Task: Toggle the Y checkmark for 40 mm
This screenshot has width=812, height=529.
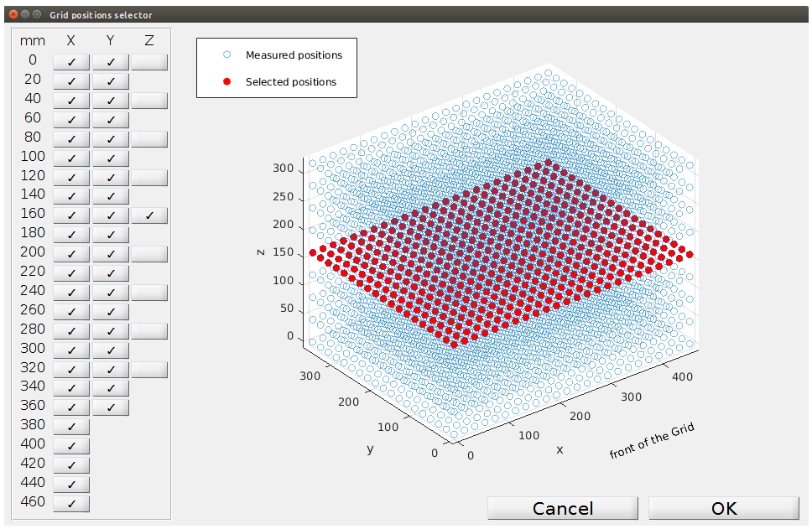Action: 111,101
